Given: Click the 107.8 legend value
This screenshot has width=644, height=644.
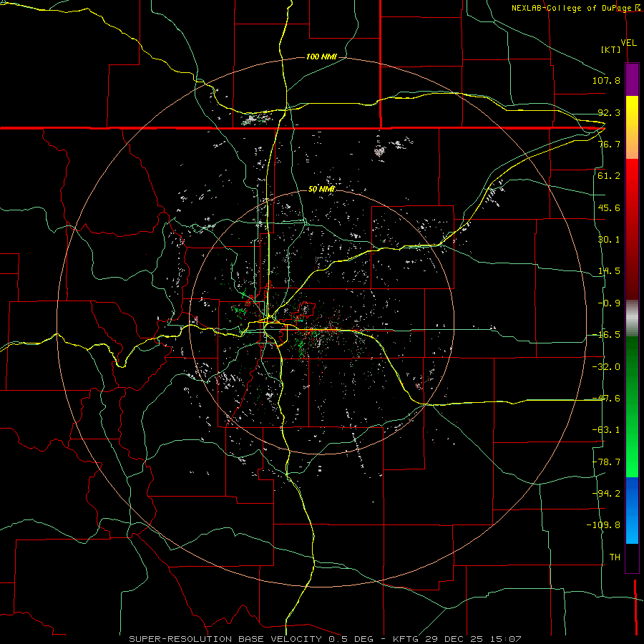Looking at the screenshot, I should [606, 80].
